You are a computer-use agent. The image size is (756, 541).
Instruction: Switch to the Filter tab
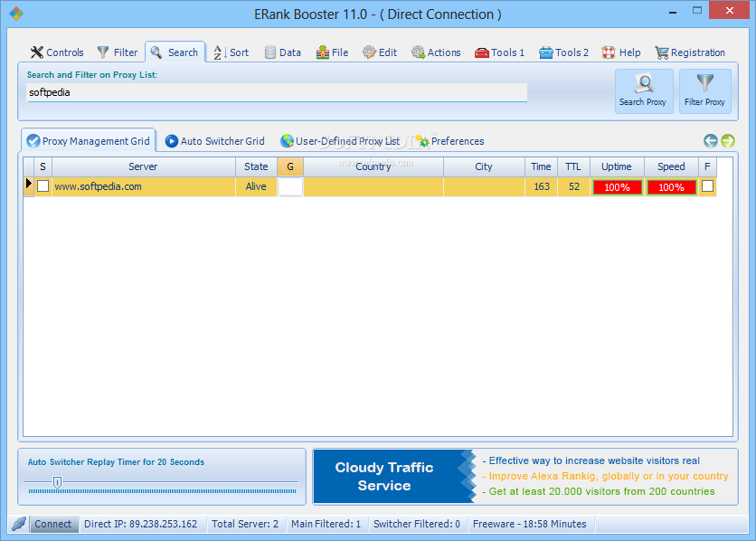tap(118, 52)
